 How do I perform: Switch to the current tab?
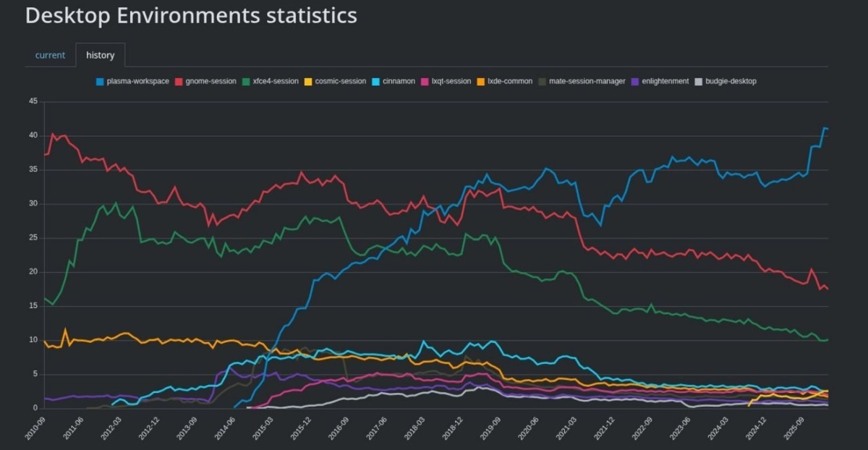(x=50, y=55)
